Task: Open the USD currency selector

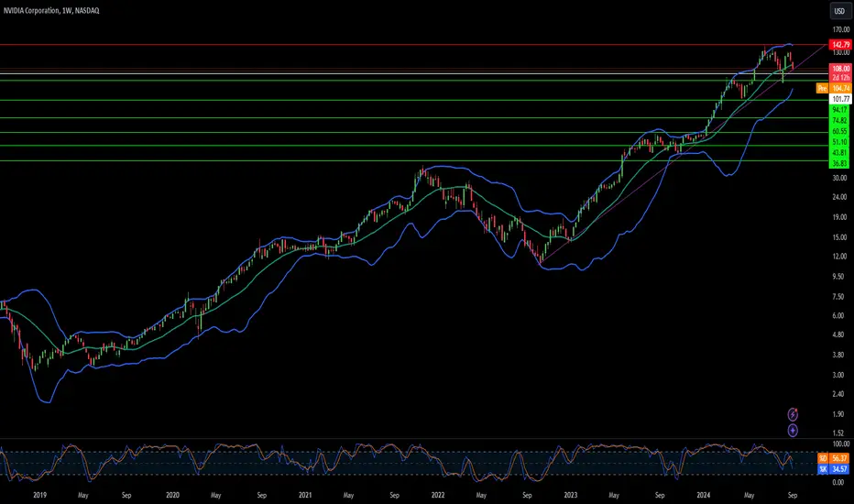Action: click(x=839, y=11)
